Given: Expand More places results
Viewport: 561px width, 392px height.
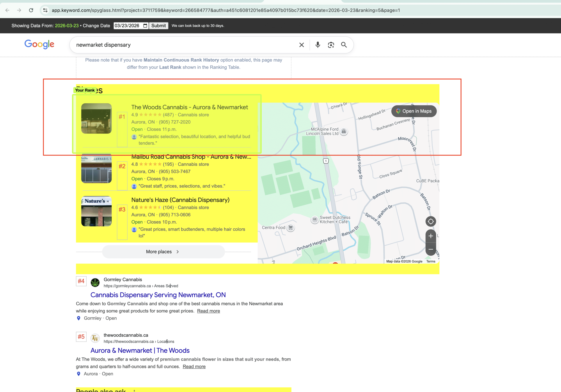Looking at the screenshot, I should [163, 252].
